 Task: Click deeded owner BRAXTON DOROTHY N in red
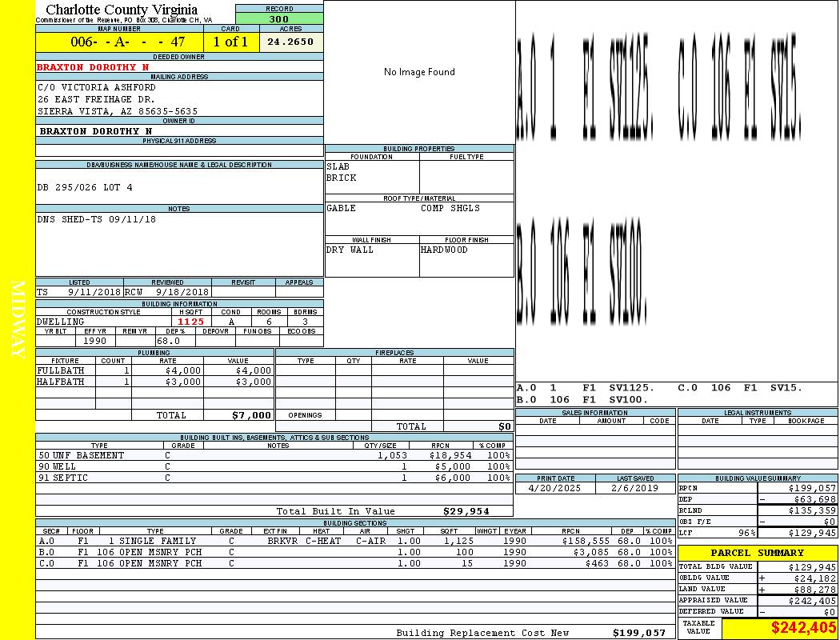pos(93,67)
